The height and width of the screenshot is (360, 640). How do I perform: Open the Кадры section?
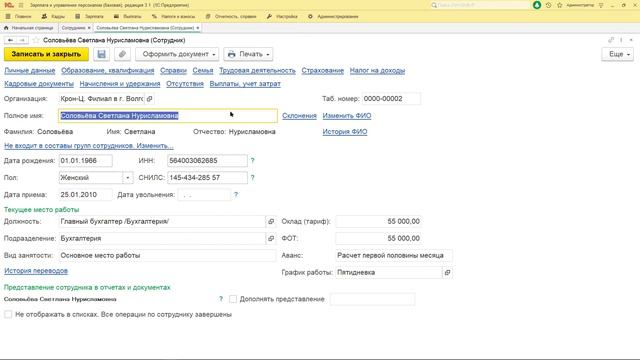[53, 16]
